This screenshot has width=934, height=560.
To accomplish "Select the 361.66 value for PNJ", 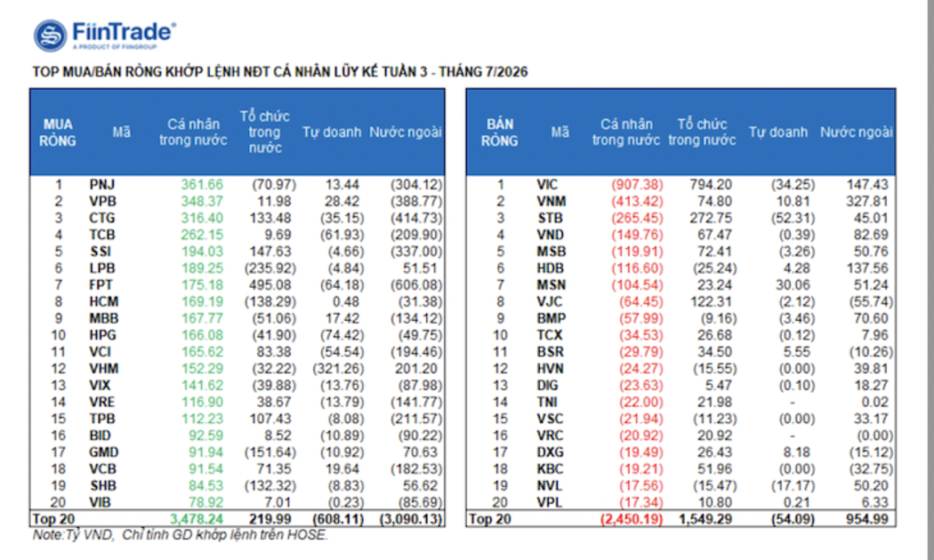I will tap(202, 185).
